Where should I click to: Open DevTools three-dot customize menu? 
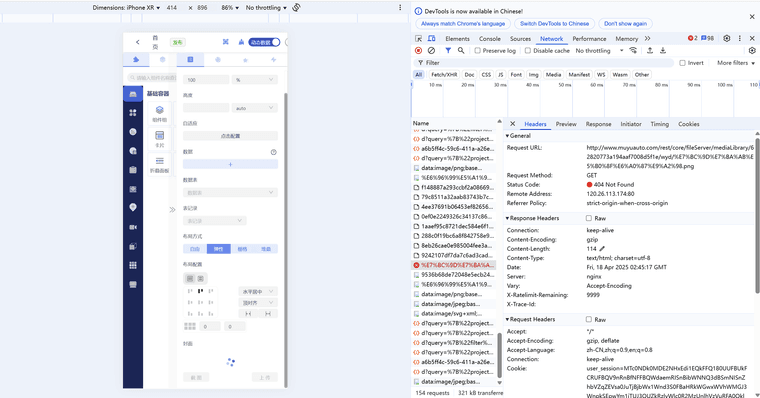740,38
